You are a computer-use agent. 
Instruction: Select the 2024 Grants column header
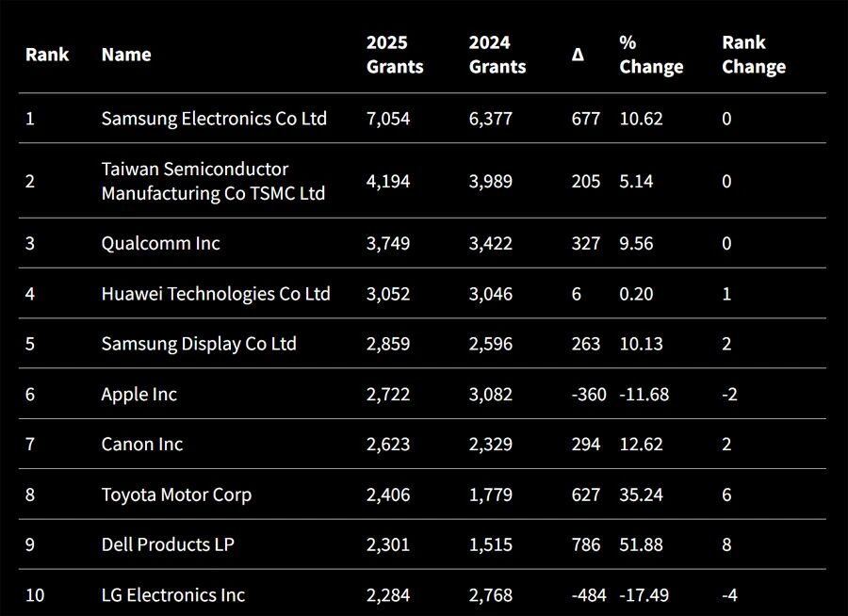[497, 55]
